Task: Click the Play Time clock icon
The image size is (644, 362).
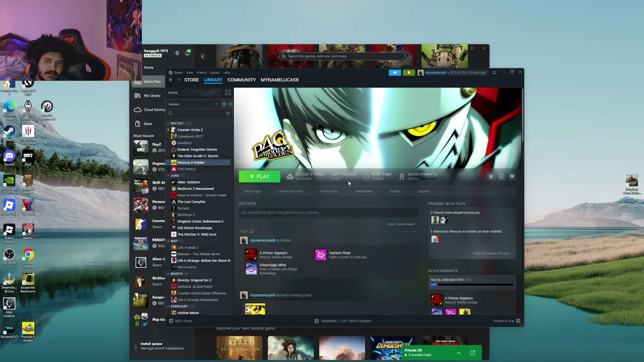Action: pos(366,176)
